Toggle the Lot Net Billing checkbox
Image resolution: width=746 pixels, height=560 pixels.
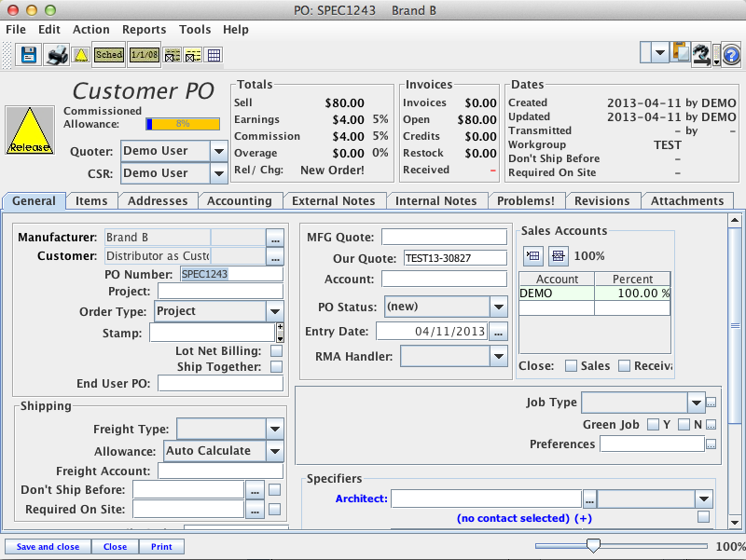276,351
